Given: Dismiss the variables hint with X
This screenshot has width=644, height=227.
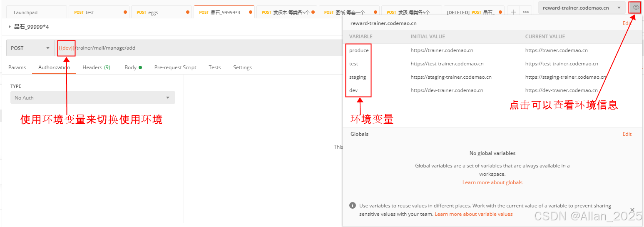Looking at the screenshot, I should (x=632, y=210).
